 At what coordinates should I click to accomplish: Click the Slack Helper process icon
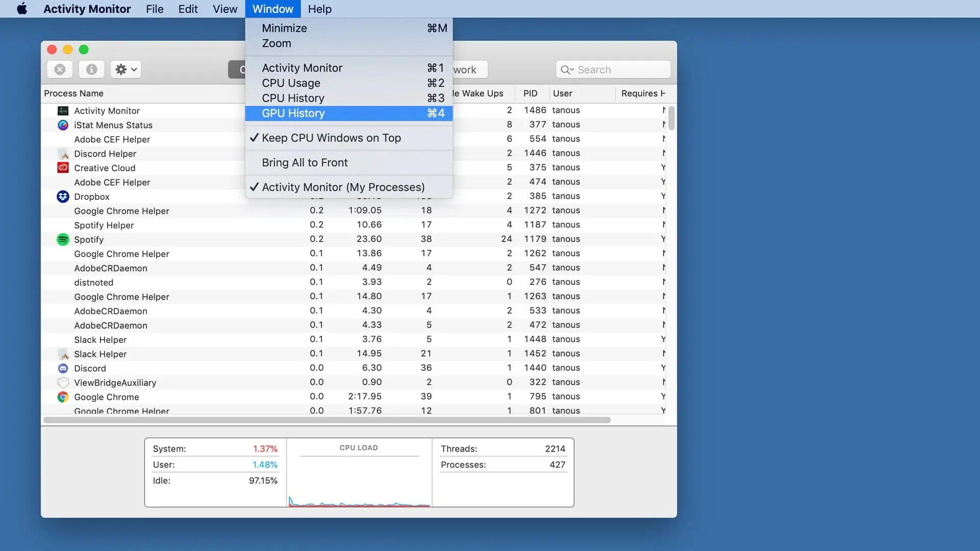(63, 354)
